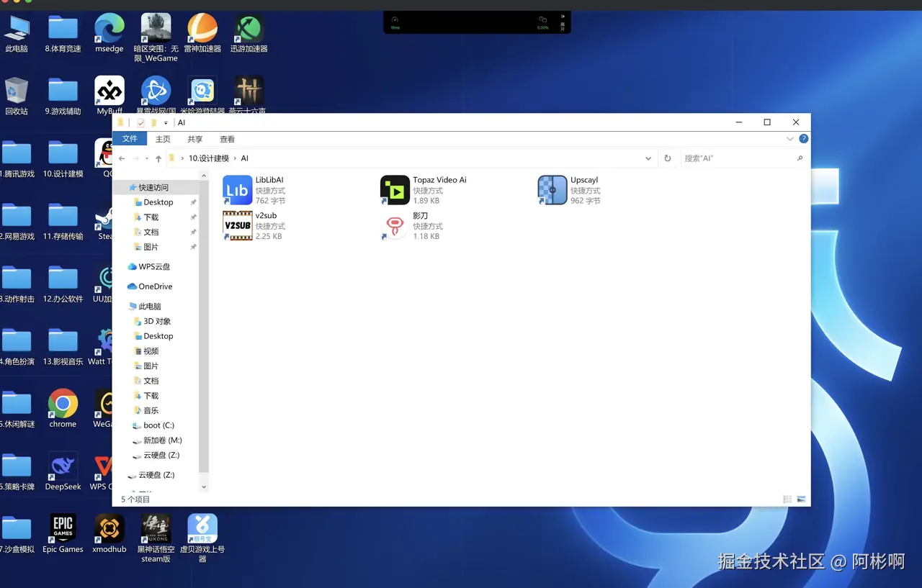Viewport: 922px width, 588px height.
Task: Select the 迅游加速器 desktop shortcut
Action: (x=249, y=33)
